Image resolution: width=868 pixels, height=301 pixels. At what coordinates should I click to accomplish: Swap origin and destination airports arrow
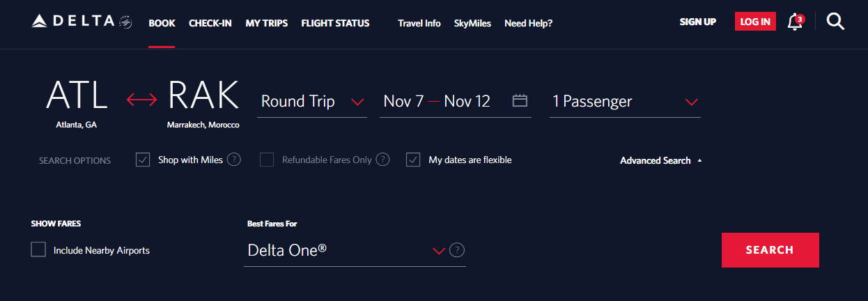(141, 101)
